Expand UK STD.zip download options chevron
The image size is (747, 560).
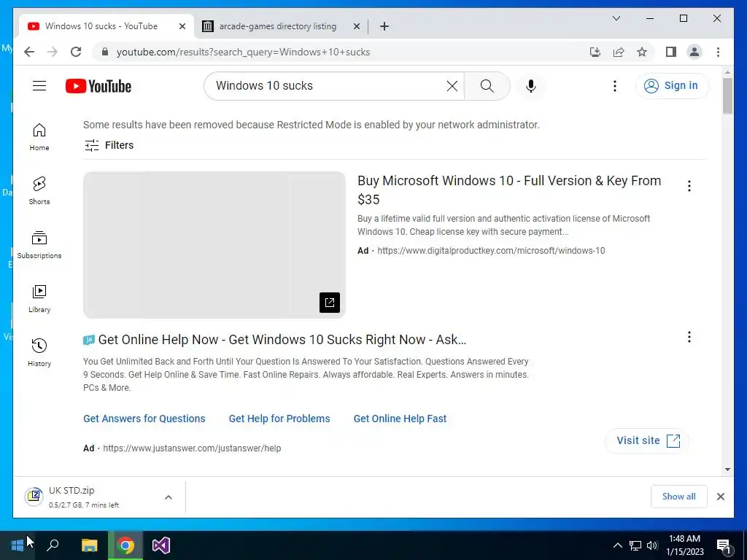tap(169, 497)
